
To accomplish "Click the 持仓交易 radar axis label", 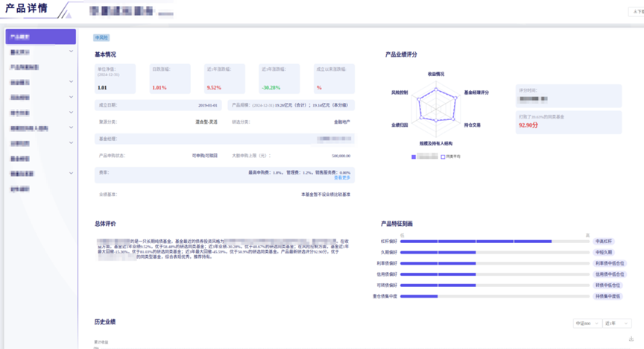I will point(472,125).
